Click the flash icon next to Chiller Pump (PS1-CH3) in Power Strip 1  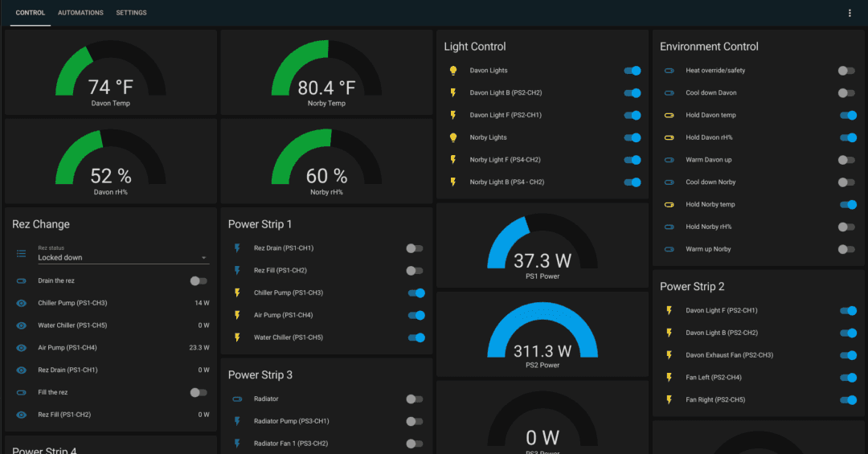tap(237, 293)
